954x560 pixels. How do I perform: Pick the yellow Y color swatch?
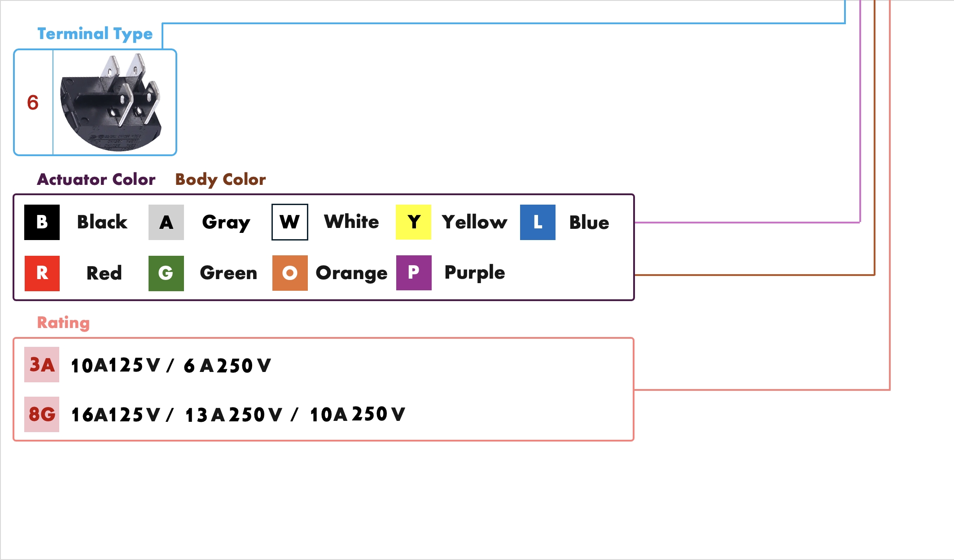(413, 222)
